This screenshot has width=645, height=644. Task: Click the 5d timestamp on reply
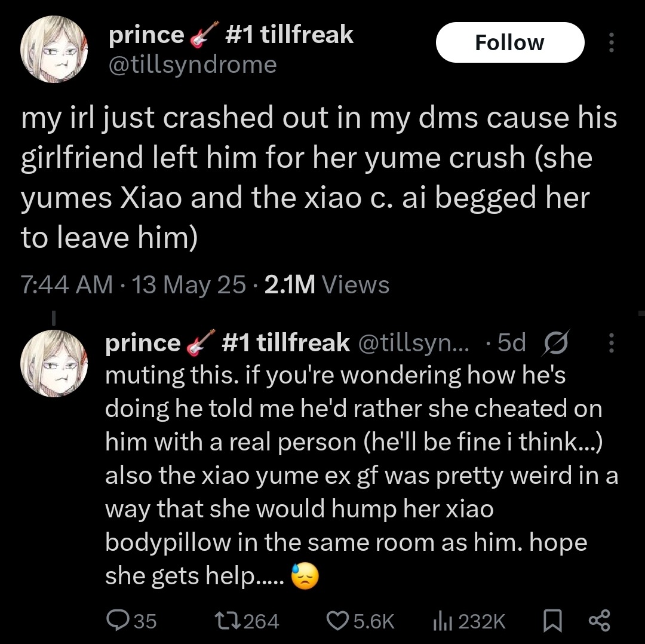click(x=511, y=343)
